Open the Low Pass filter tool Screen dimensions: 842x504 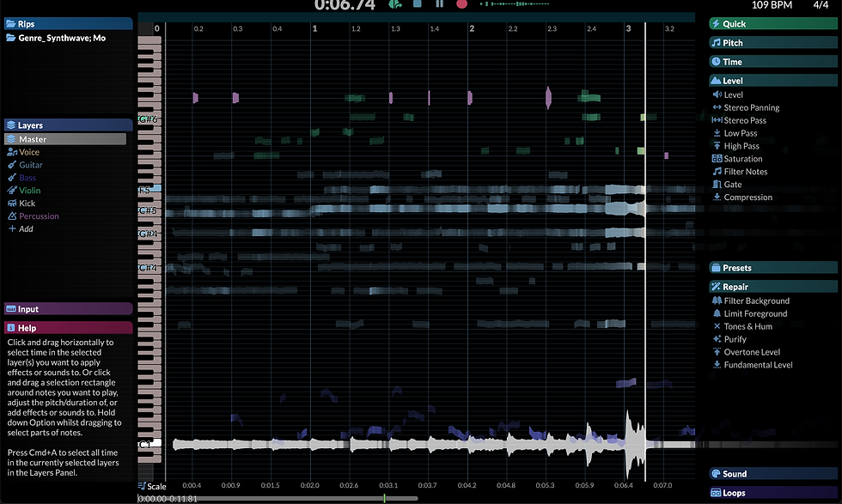(x=740, y=133)
